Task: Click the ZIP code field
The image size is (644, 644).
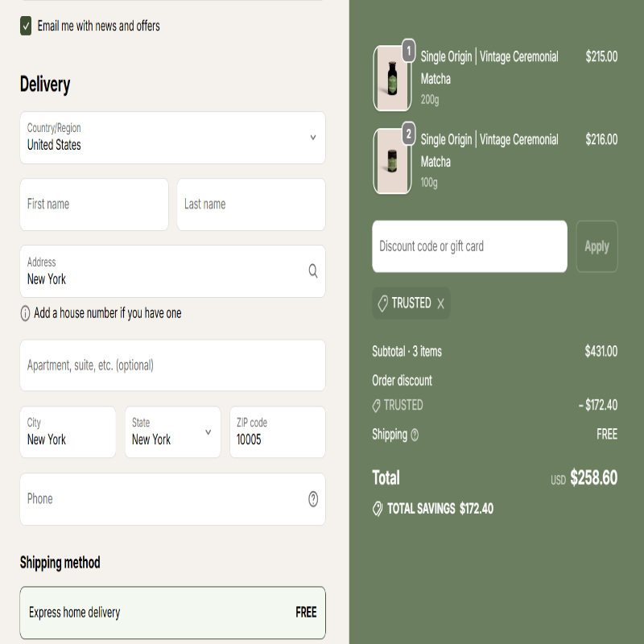Action: click(x=277, y=432)
